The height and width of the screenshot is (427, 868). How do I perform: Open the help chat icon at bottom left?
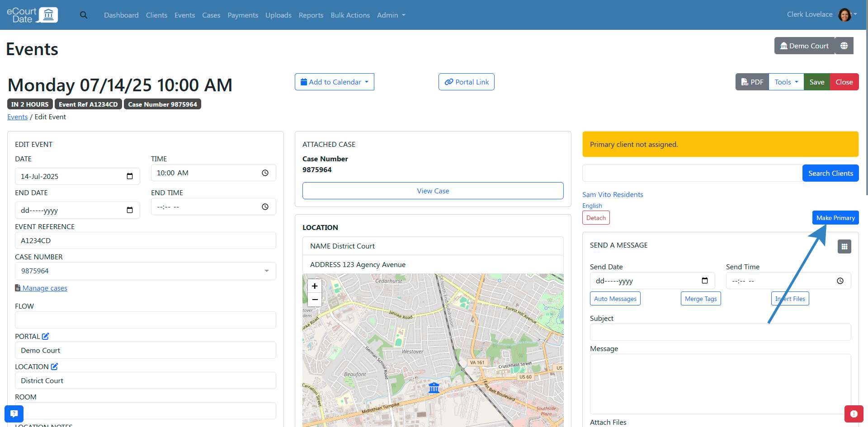(x=14, y=413)
